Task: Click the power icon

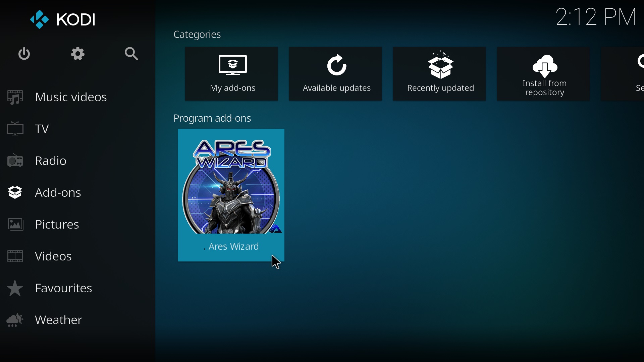Action: [x=24, y=54]
